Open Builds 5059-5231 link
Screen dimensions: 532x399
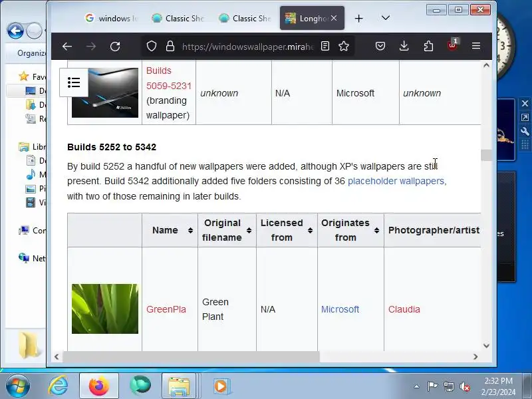click(169, 78)
